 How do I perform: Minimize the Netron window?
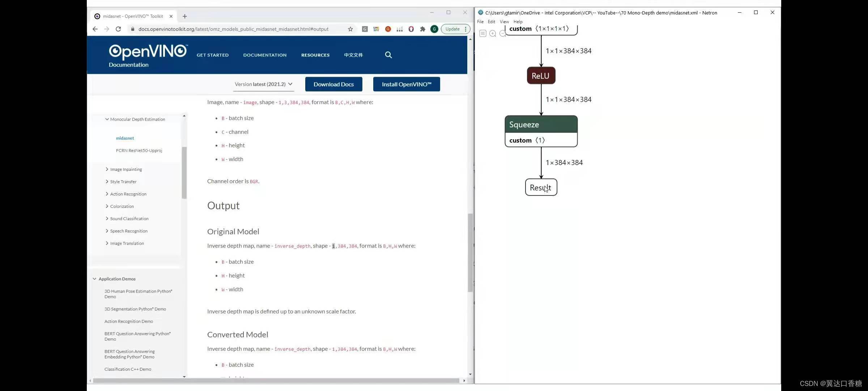pos(740,12)
